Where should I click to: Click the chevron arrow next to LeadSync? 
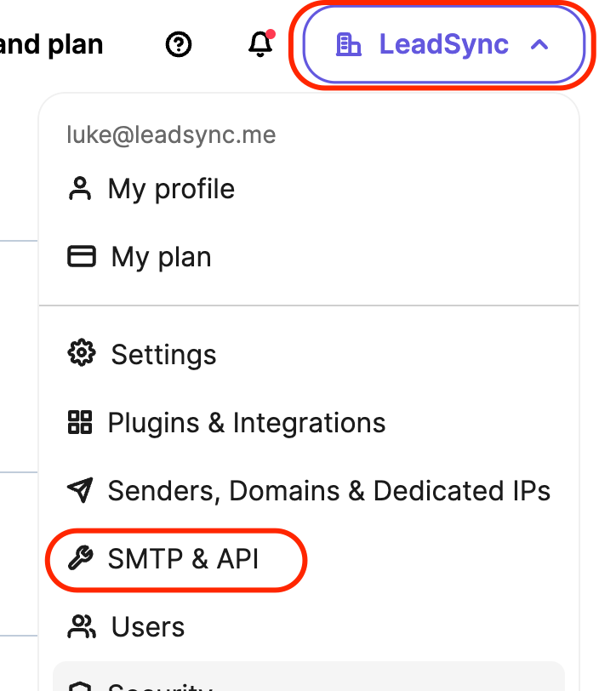coord(539,45)
